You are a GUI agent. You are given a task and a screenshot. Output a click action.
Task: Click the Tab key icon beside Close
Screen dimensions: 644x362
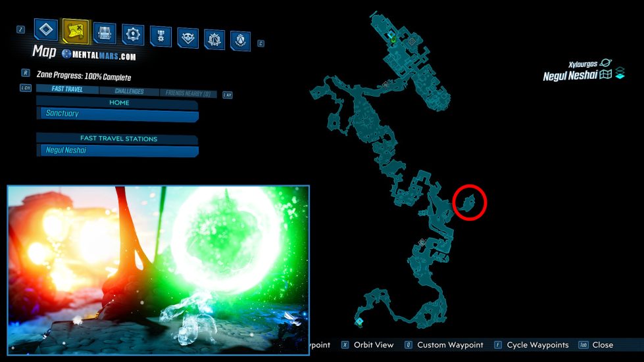tap(583, 345)
